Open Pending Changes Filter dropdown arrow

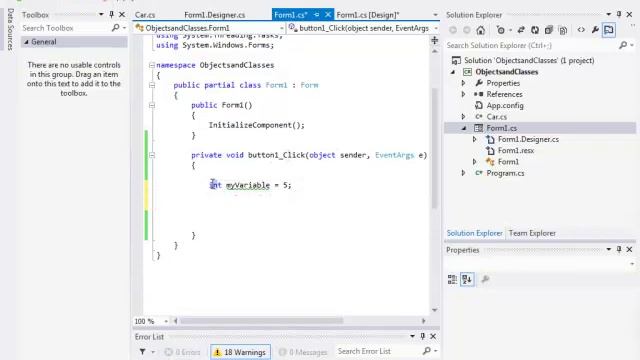coord(510,30)
